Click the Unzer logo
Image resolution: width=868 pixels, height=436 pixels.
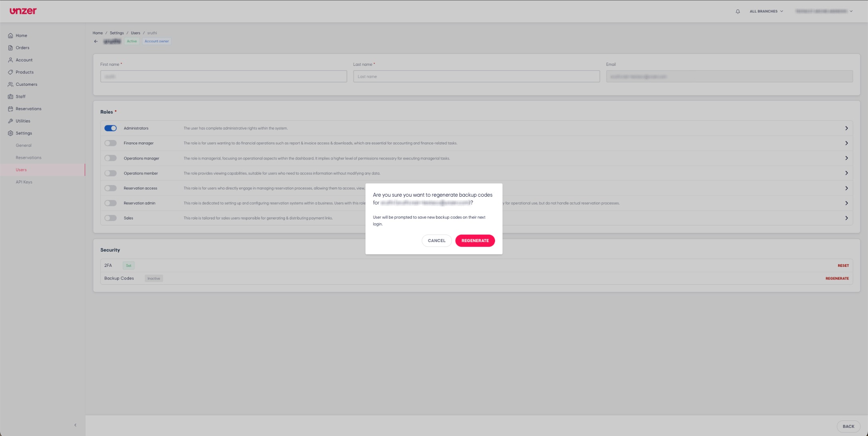click(23, 11)
